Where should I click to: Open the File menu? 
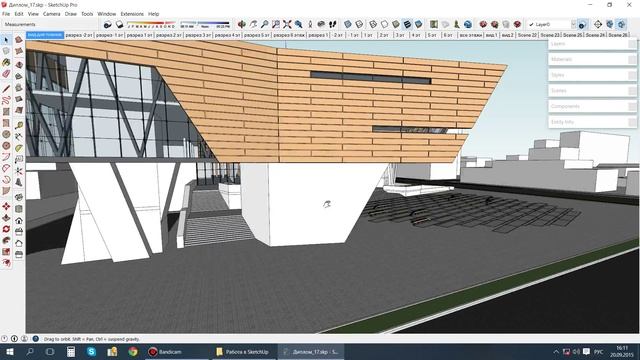[x=6, y=14]
